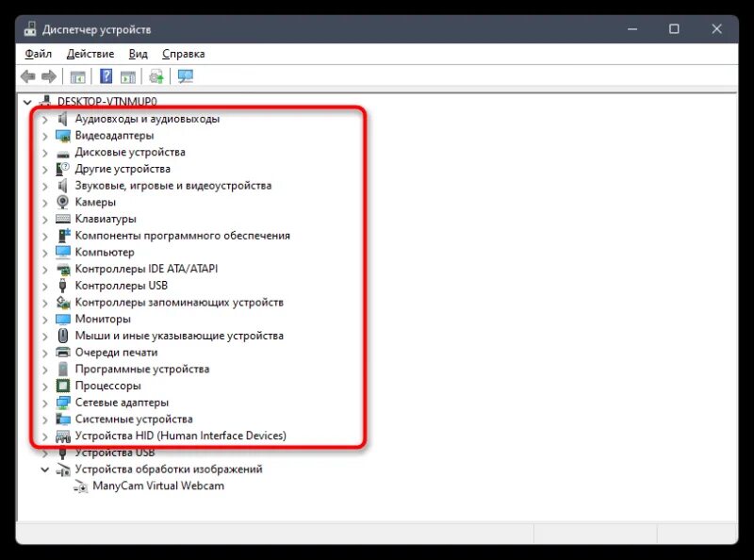754x560 pixels.
Task: Close the Диспетчер устройств window
Action: click(716, 29)
